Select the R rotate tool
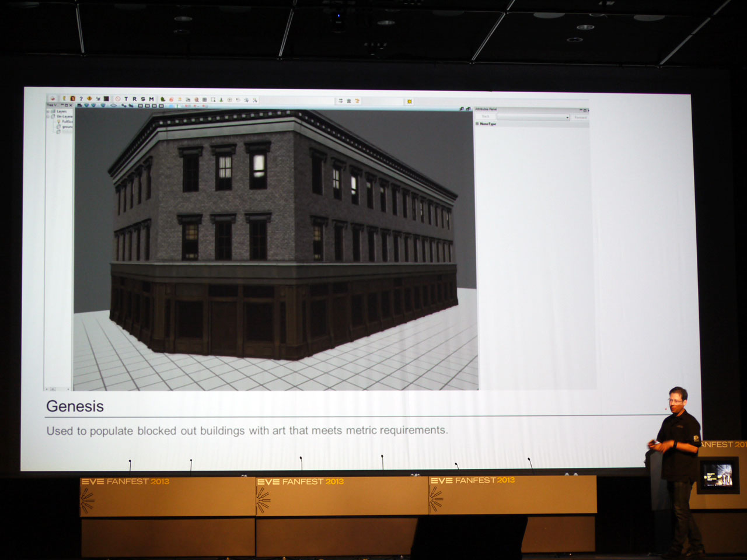This screenshot has width=747, height=560. pyautogui.click(x=134, y=99)
